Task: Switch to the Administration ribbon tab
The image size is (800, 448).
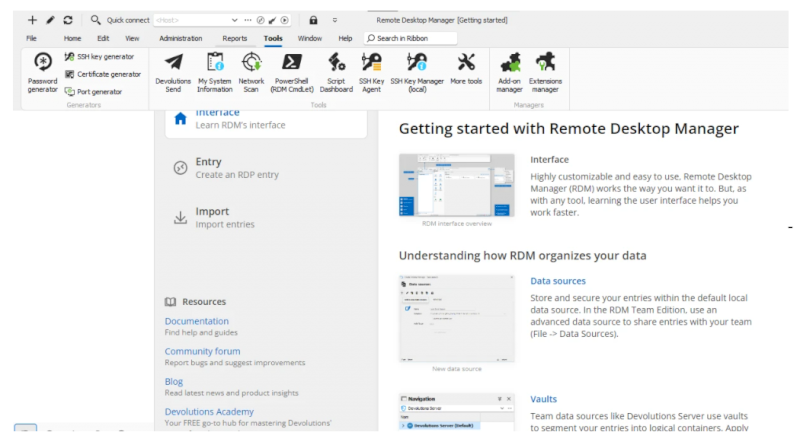Action: pos(180,38)
